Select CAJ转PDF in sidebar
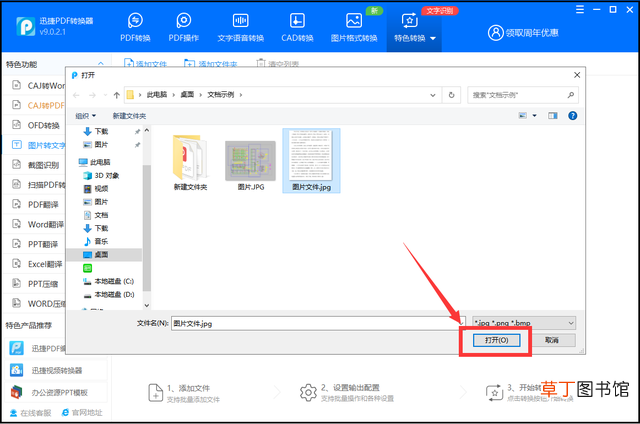The image size is (640, 424). click(x=39, y=105)
